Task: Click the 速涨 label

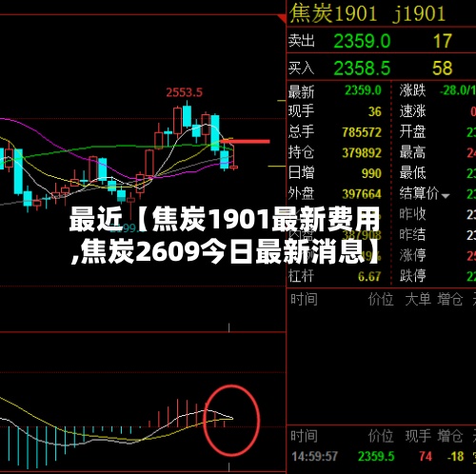Action: 412,111
